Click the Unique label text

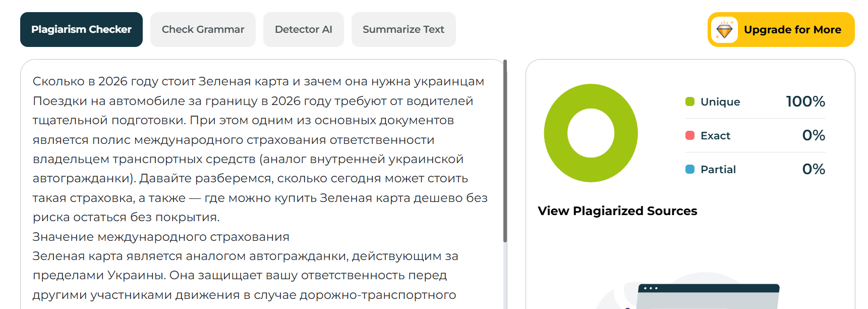[720, 102]
